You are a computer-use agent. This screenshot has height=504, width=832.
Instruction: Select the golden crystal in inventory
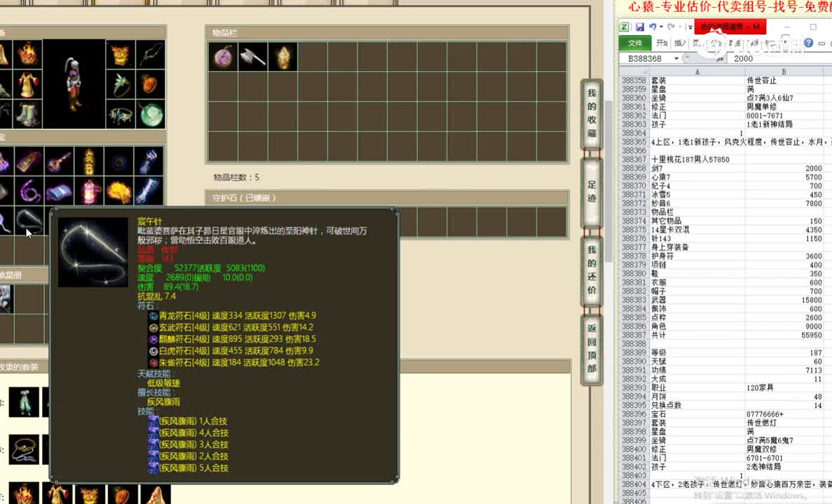pos(283,57)
